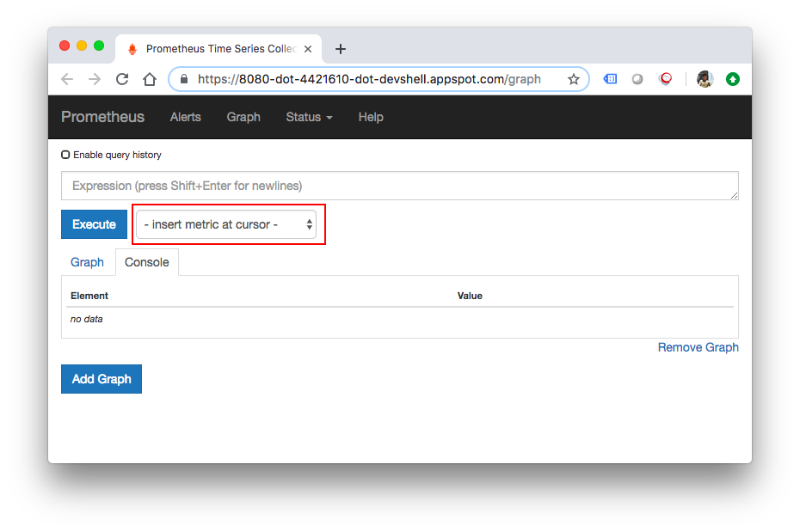
Task: Focus the Expression input field
Action: [x=399, y=186]
